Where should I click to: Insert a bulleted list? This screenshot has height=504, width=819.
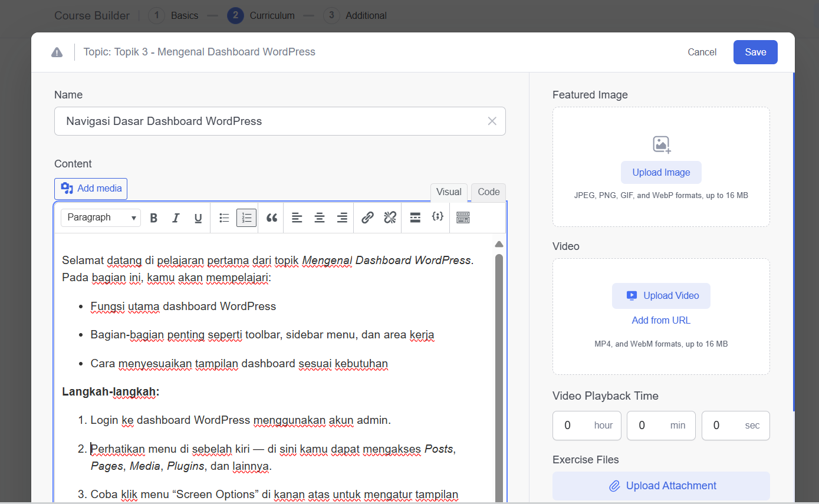[224, 218]
